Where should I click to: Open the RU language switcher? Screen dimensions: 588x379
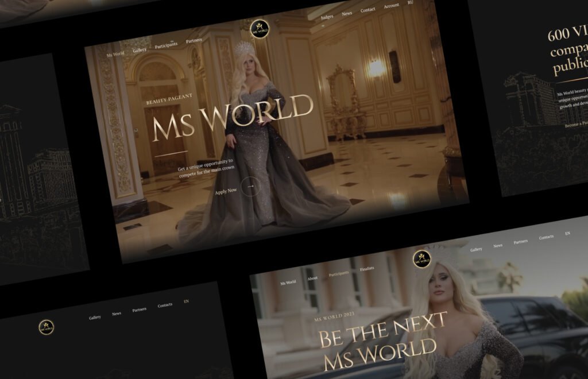click(x=410, y=3)
